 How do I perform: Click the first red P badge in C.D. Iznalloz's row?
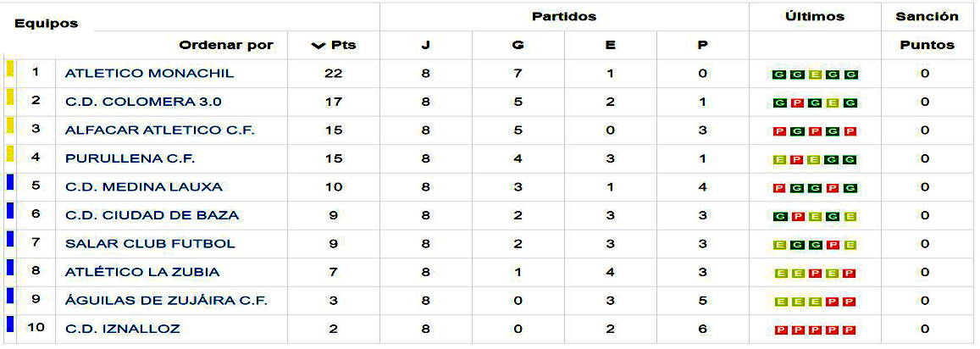tap(778, 330)
